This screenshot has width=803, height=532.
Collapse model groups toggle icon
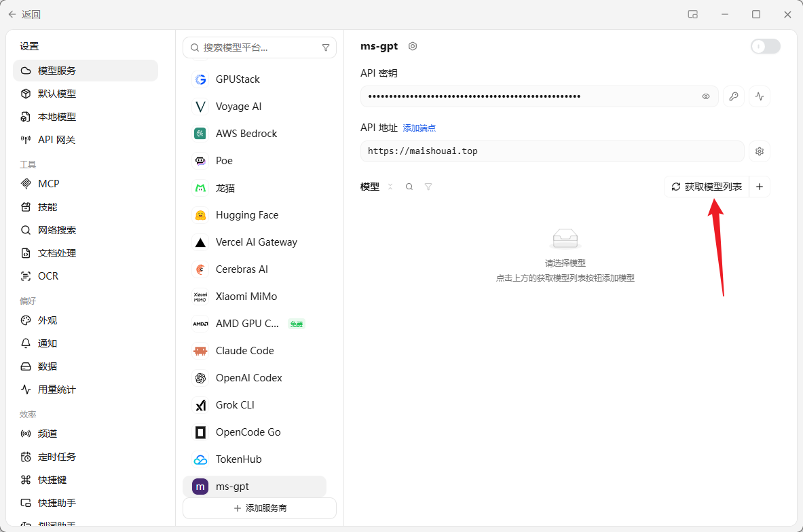coord(390,187)
